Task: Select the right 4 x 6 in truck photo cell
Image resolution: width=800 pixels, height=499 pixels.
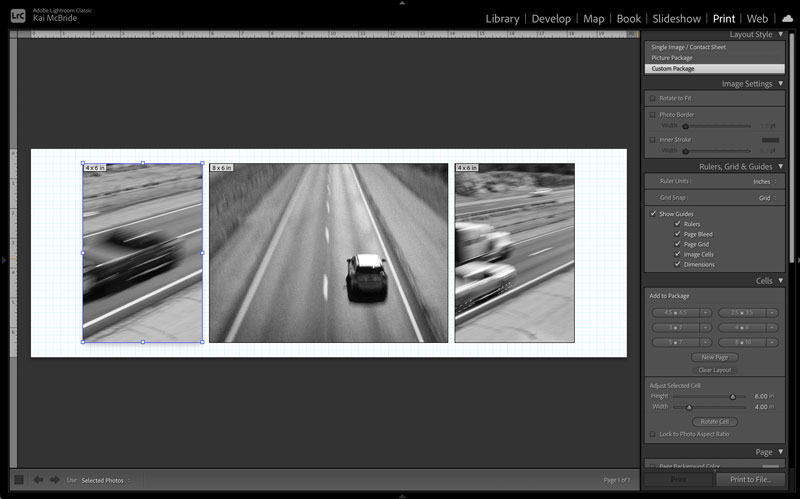Action: (515, 253)
